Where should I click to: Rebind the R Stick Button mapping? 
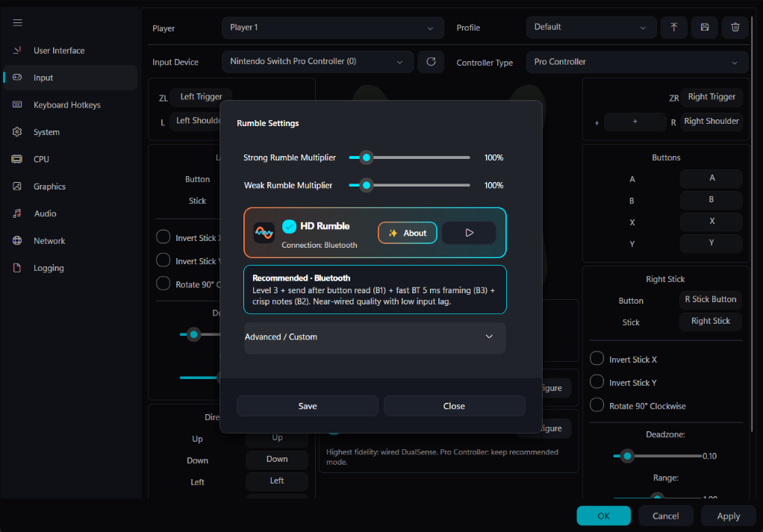(x=711, y=299)
